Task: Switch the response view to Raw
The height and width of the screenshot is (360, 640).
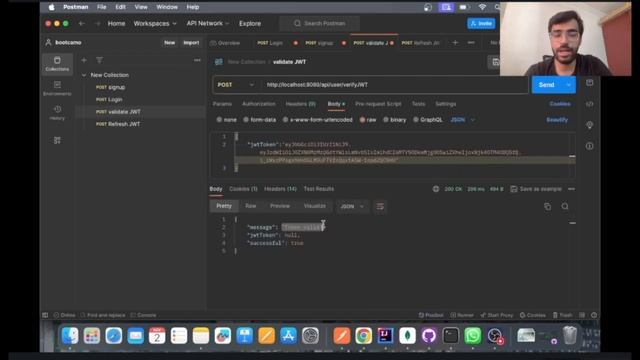Action: [x=251, y=206]
